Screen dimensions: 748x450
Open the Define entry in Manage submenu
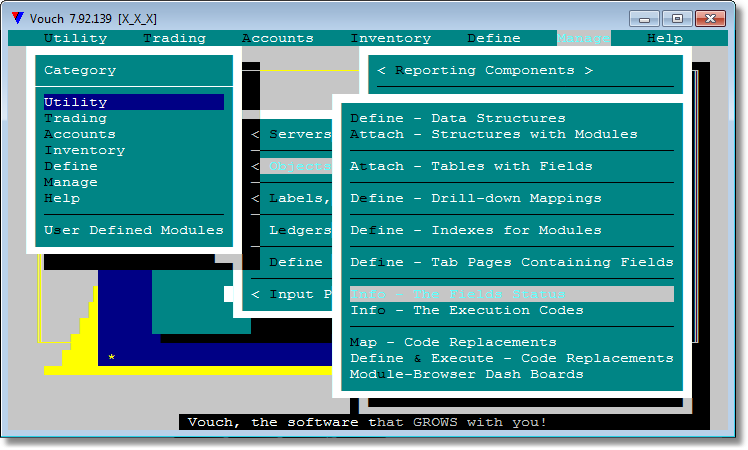click(x=296, y=262)
